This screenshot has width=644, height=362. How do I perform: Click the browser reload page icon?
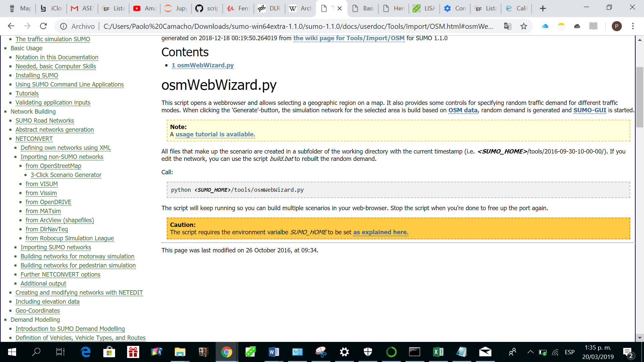43,26
